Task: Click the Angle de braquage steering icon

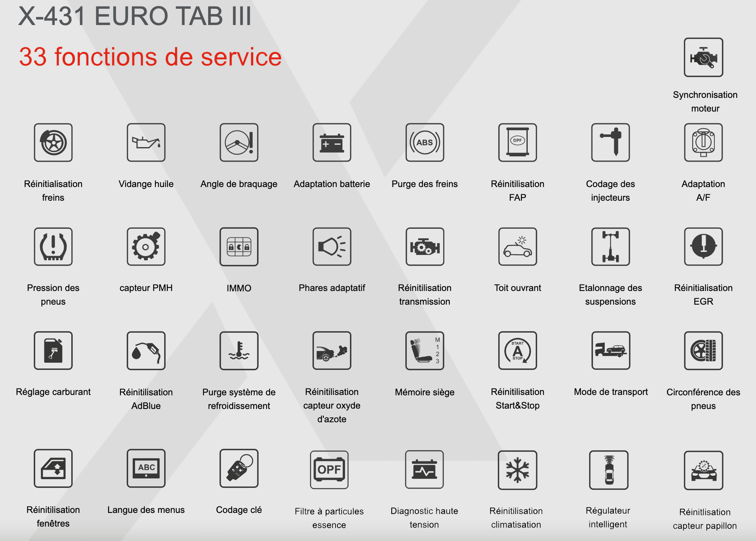Action: tap(239, 143)
